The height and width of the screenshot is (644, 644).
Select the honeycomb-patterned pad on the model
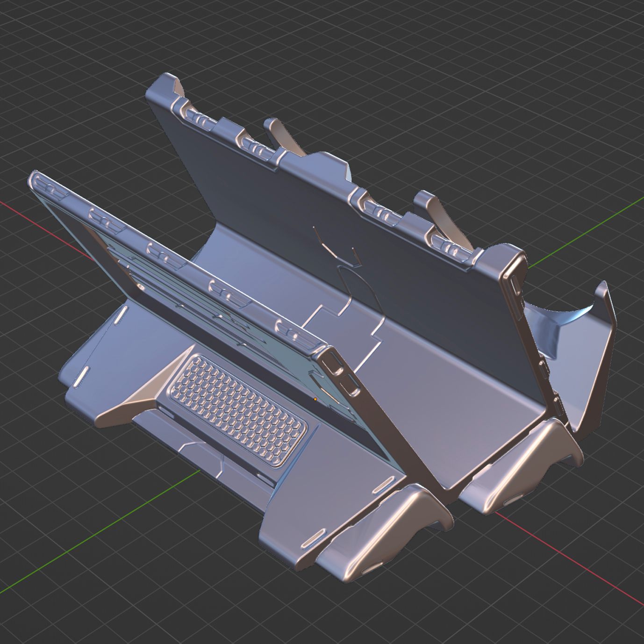[237, 411]
